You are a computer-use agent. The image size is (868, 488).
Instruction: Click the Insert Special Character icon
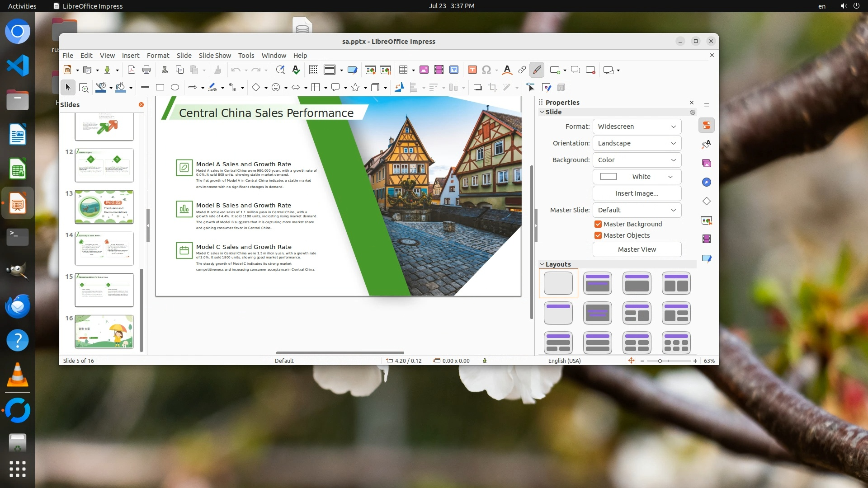[486, 70]
